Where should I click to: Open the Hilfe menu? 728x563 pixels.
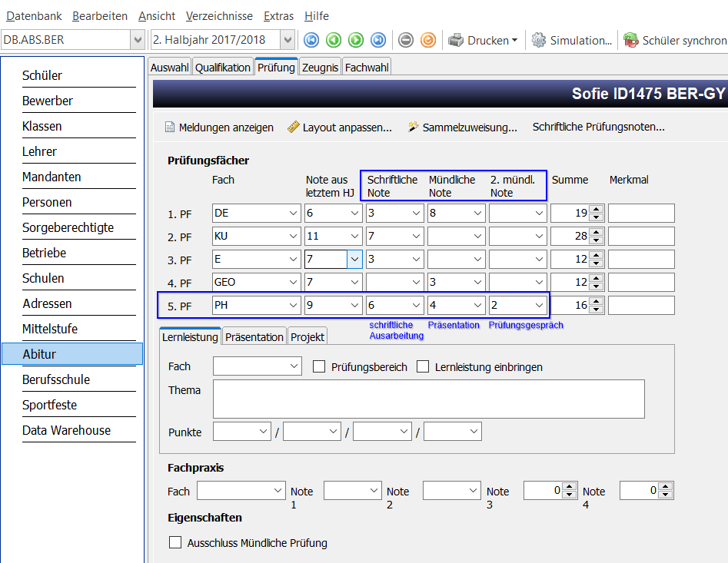click(x=317, y=16)
